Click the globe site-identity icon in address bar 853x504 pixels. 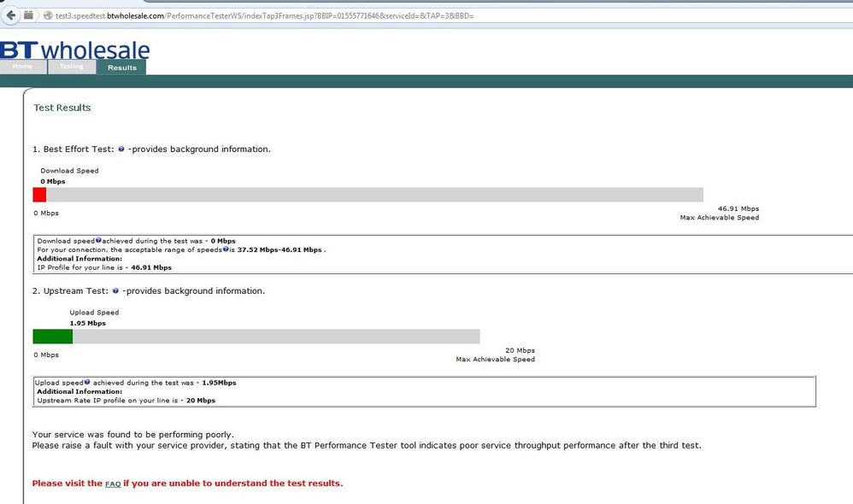point(48,15)
